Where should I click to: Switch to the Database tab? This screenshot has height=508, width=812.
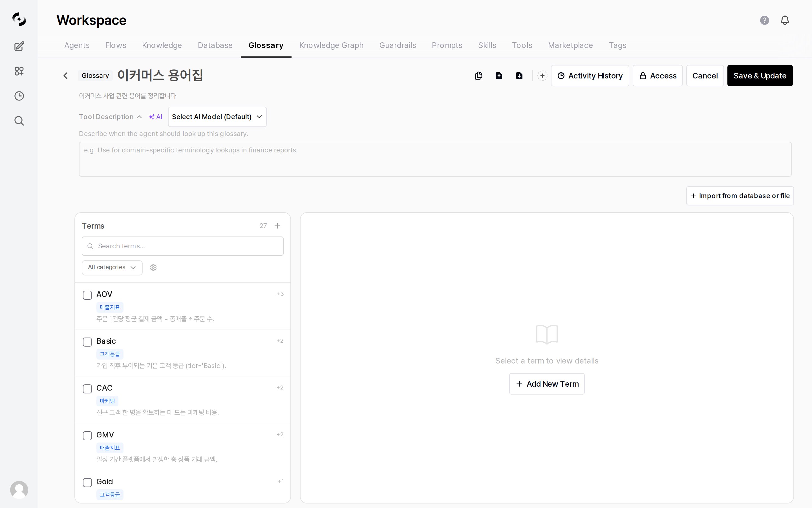click(x=215, y=45)
